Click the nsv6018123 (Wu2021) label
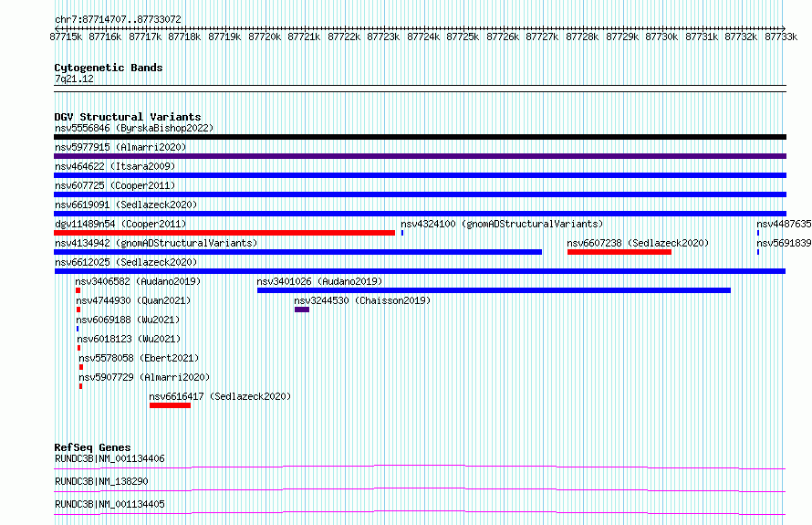Screen dimensions: 812x525 pos(129,339)
